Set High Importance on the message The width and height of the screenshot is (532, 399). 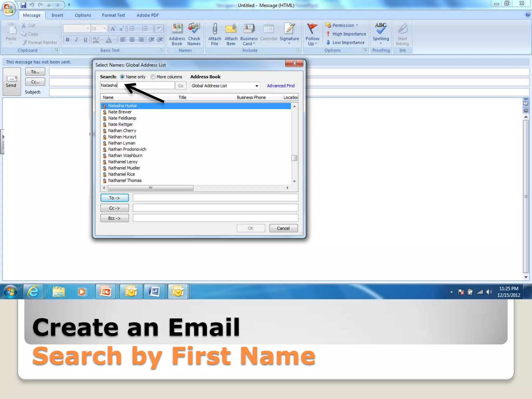(346, 34)
